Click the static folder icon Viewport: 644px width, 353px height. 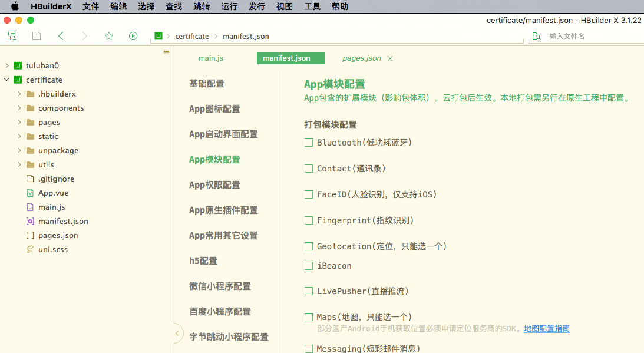30,137
